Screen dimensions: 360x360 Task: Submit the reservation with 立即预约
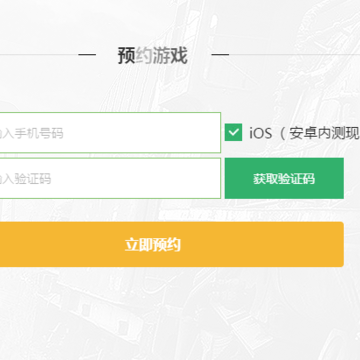tap(172, 244)
